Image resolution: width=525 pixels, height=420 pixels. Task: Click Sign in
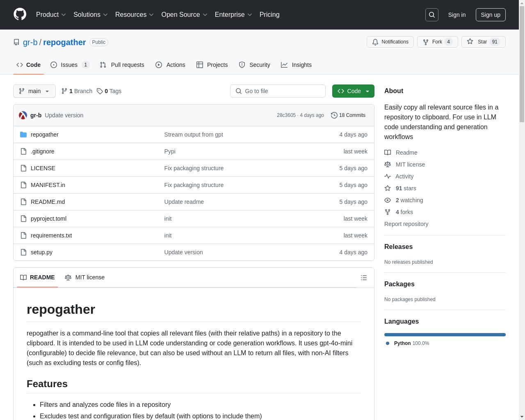[x=457, y=15]
